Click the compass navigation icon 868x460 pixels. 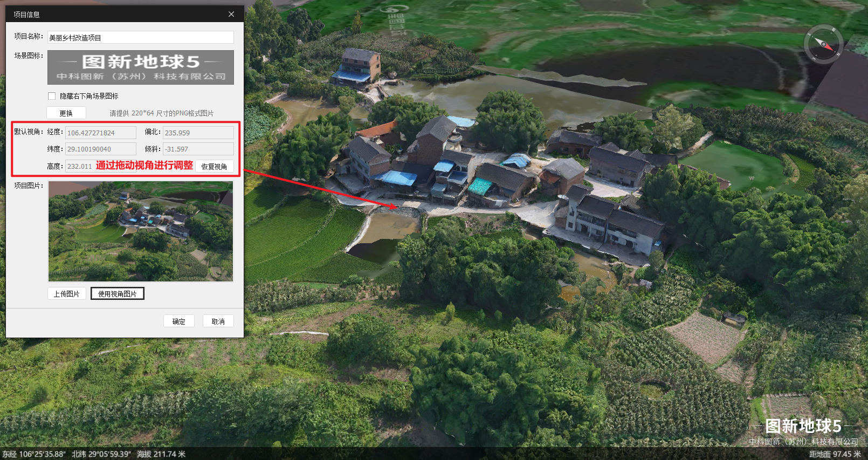pos(823,44)
